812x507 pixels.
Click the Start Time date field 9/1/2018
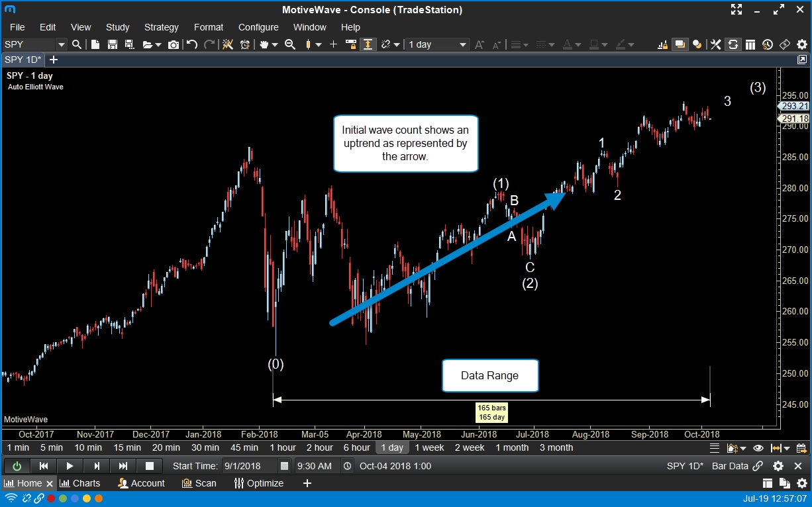(250, 466)
